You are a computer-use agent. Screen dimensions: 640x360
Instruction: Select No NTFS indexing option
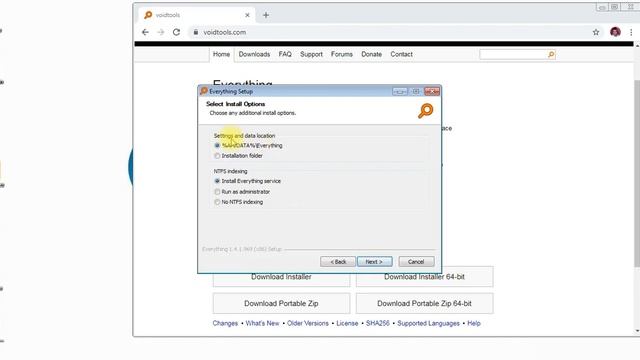point(217,202)
